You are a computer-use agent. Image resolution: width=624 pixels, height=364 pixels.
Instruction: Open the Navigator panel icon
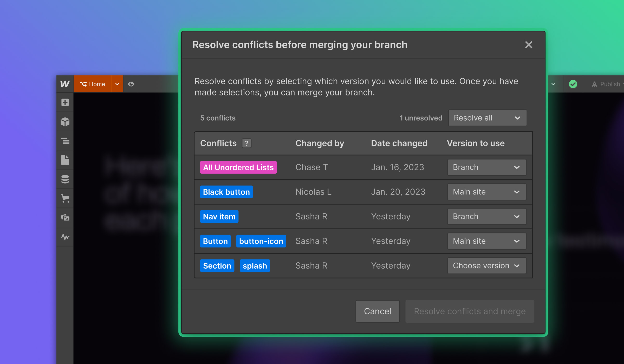(x=65, y=141)
